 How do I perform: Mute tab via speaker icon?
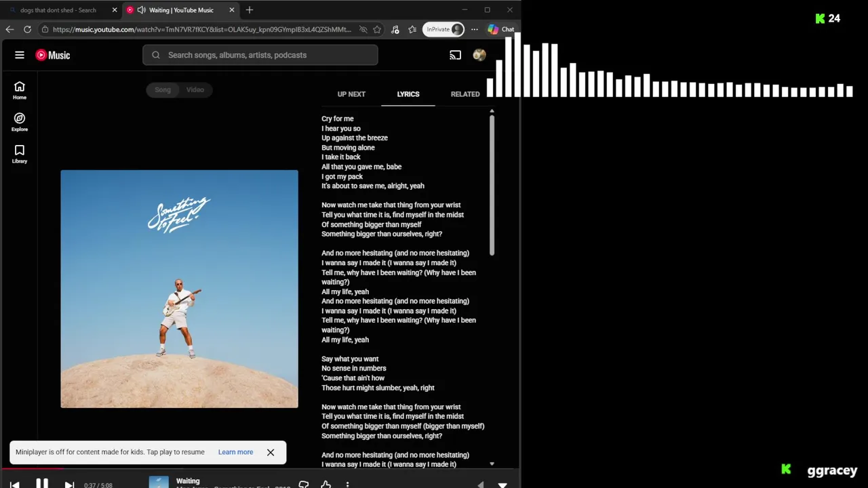141,10
